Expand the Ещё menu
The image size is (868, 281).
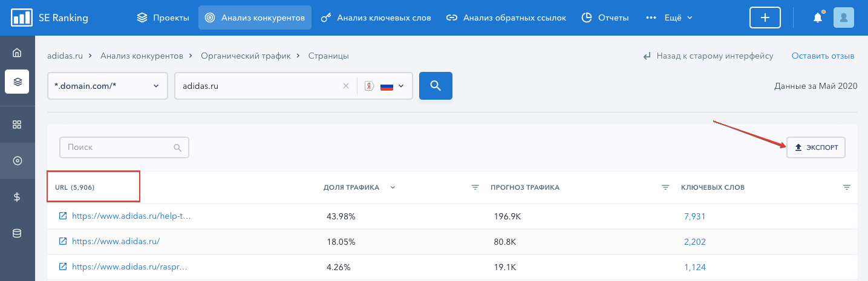[x=669, y=18]
